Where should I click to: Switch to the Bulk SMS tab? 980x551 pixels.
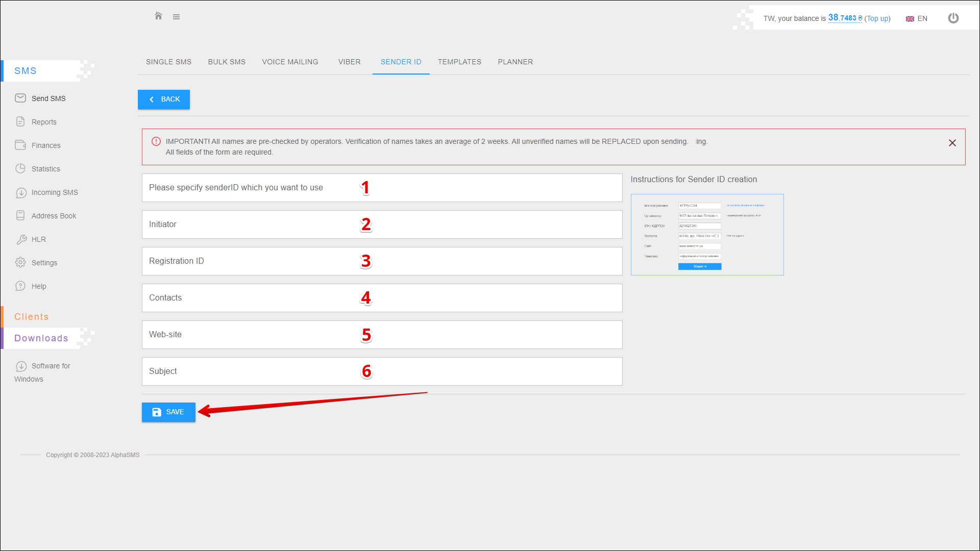tap(227, 62)
